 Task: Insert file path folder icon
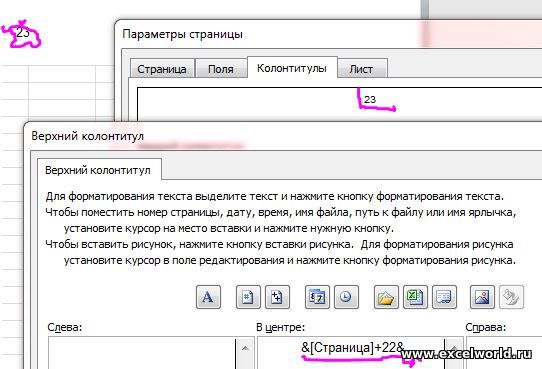tap(386, 297)
